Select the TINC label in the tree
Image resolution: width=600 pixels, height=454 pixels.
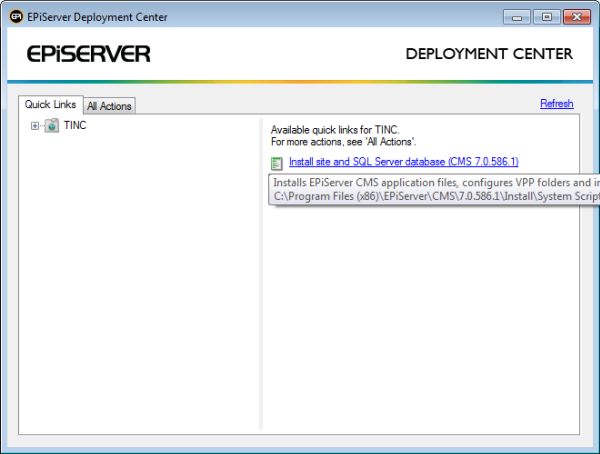(75, 126)
